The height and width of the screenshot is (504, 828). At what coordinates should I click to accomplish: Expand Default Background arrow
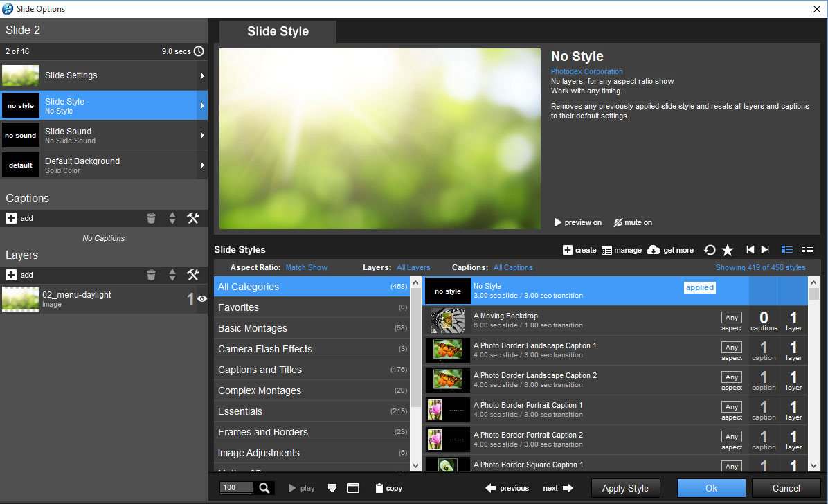202,165
